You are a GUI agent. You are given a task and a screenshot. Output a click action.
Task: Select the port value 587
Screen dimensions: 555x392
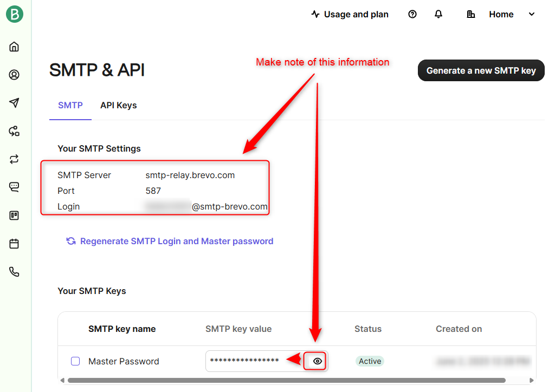point(153,191)
